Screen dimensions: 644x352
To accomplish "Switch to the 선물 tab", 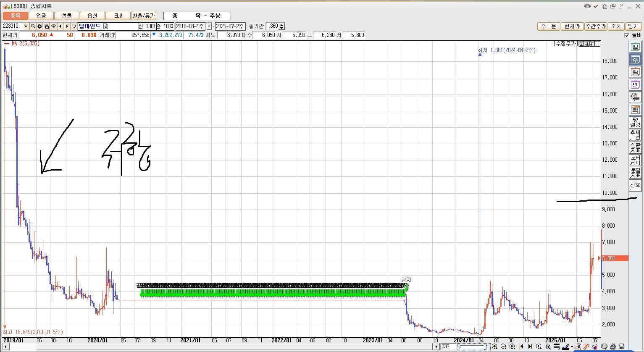I will [67, 16].
